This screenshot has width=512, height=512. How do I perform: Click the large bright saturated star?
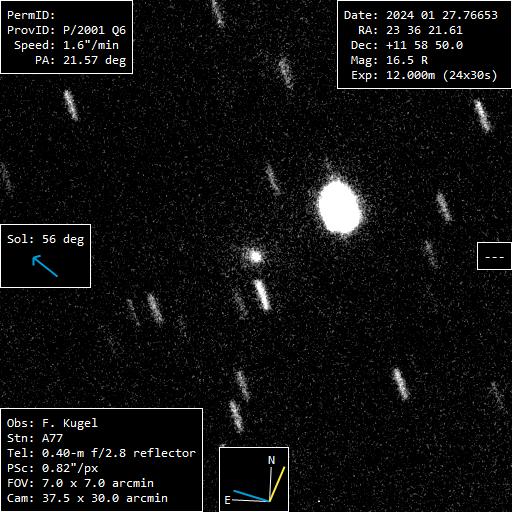pyautogui.click(x=339, y=207)
